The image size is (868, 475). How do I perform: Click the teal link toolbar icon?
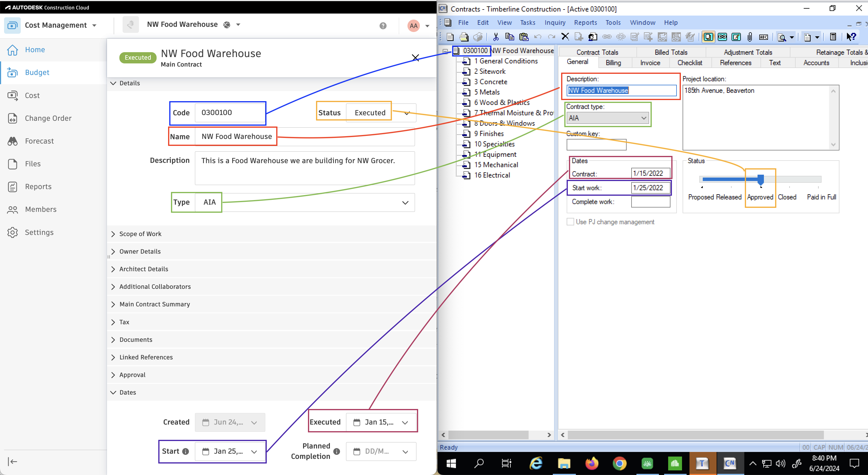[722, 37]
